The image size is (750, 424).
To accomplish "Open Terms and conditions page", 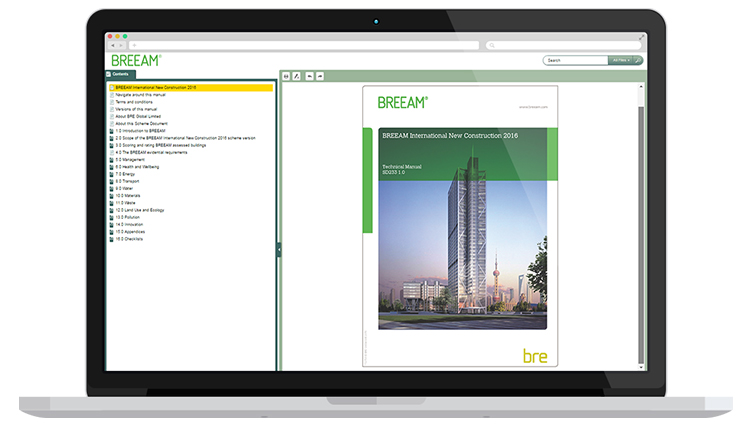I will 134,102.
